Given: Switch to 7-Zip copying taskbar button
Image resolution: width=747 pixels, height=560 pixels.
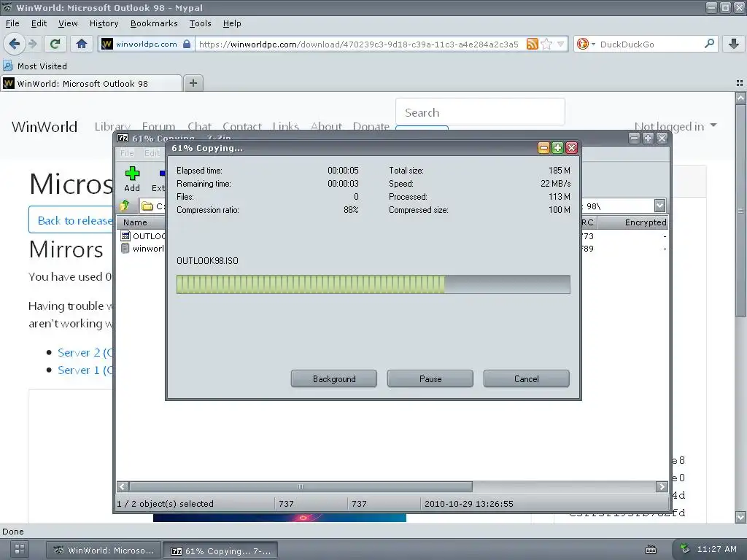Looking at the screenshot, I should click(x=220, y=551).
